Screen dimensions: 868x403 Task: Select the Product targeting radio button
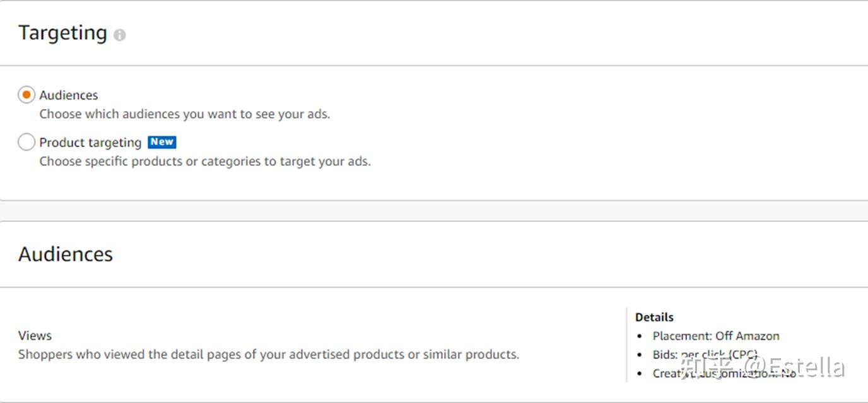coord(26,143)
